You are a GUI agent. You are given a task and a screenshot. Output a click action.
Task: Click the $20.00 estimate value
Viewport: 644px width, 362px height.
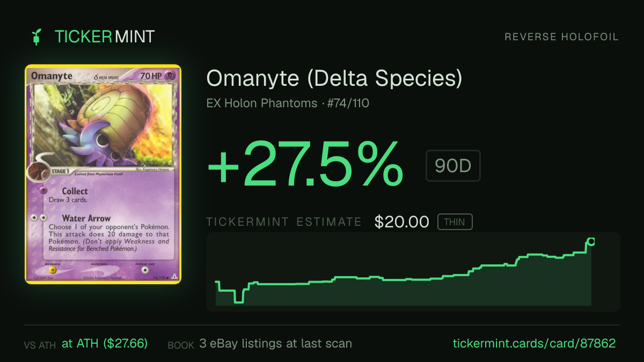pos(402,222)
